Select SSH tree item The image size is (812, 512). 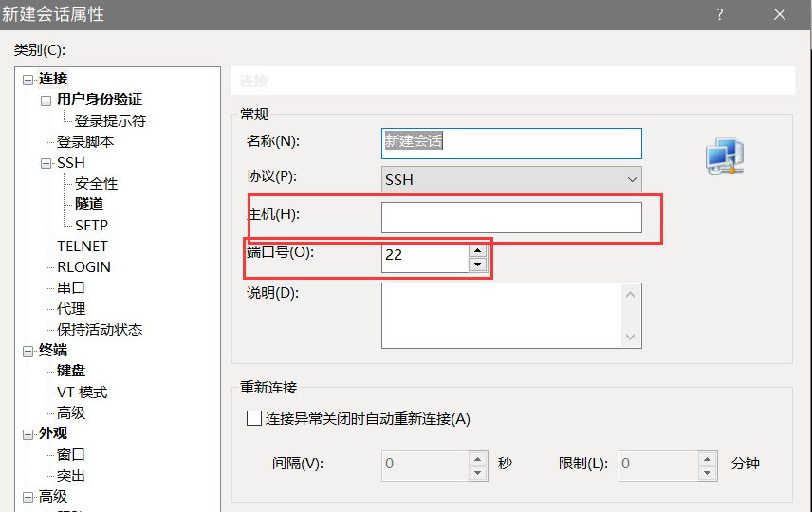[x=71, y=162]
